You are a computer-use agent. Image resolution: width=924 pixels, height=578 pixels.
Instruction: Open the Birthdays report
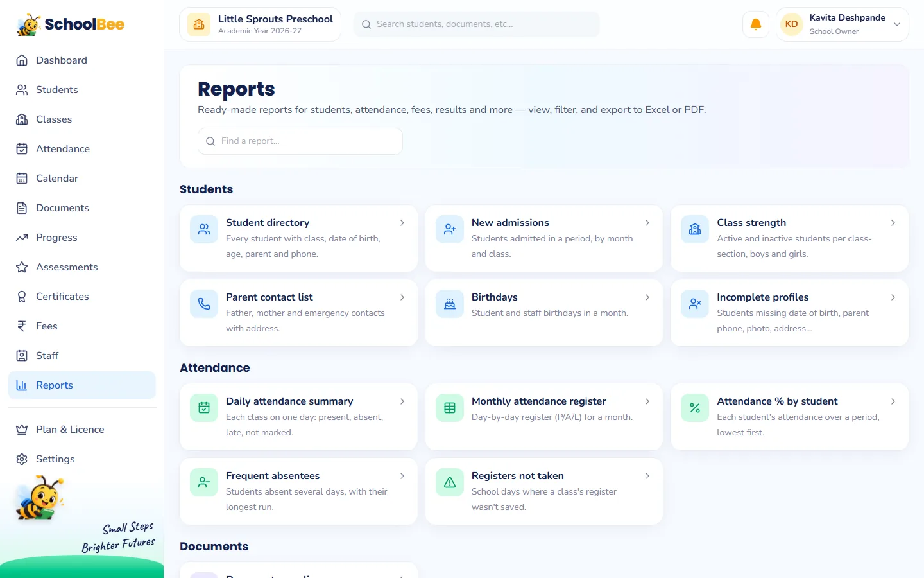(544, 313)
